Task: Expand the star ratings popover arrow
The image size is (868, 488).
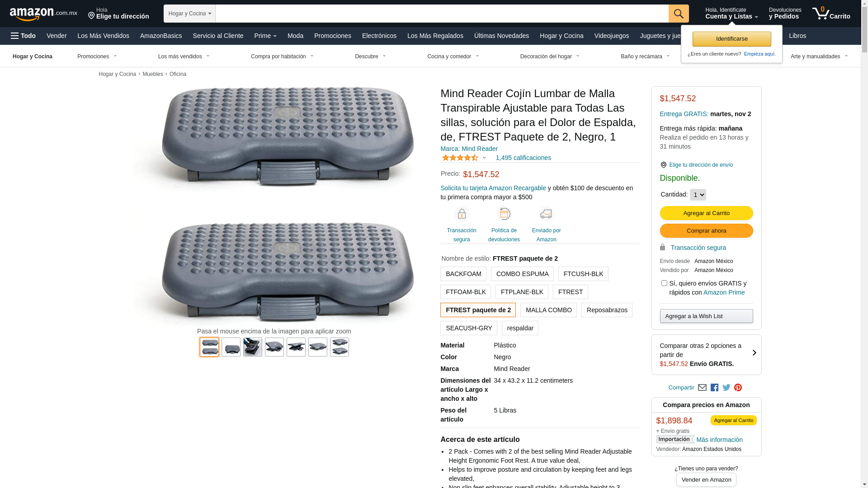Action: tap(484, 158)
